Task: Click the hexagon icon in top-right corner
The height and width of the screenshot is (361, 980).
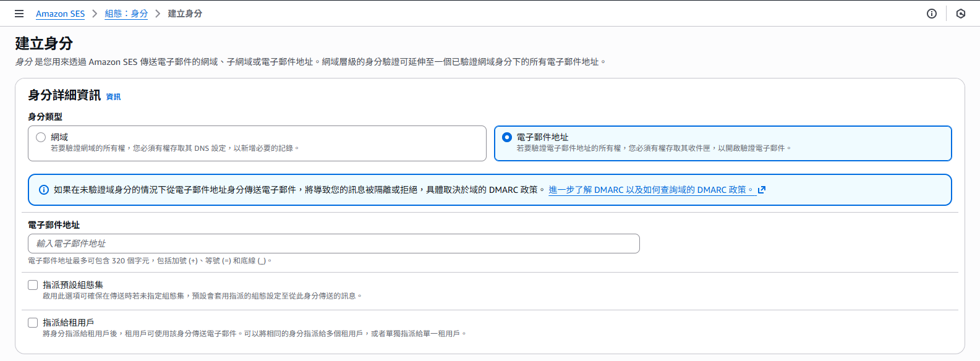Action: [x=960, y=14]
